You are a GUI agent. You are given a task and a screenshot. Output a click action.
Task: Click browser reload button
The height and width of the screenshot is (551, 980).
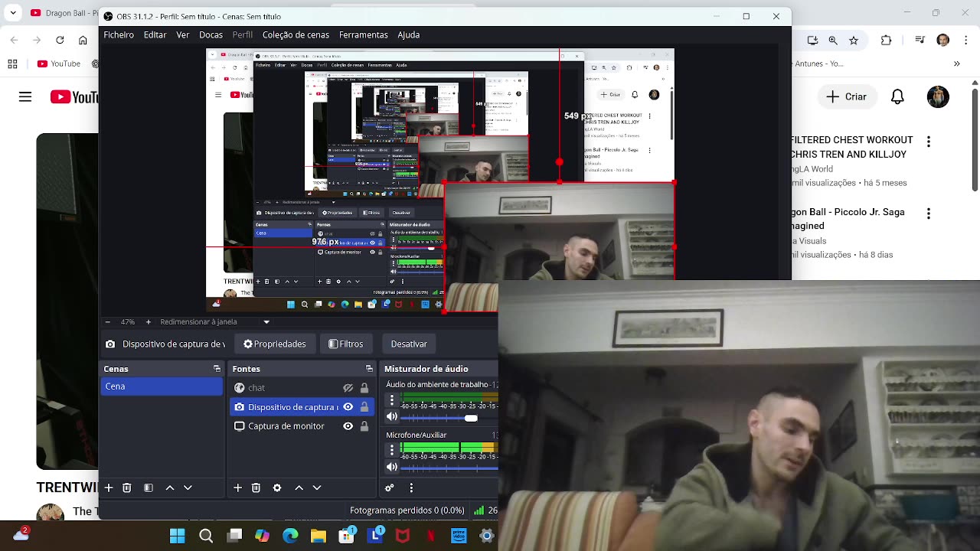[60, 40]
